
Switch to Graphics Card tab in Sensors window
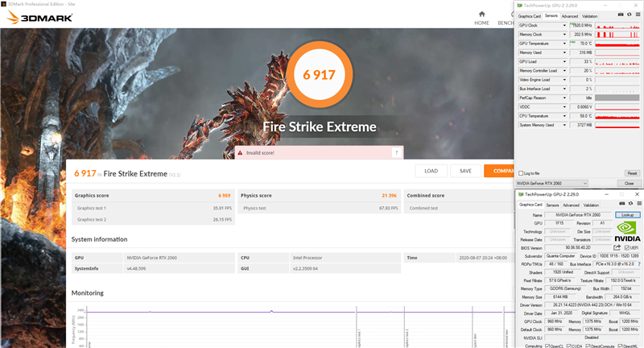point(529,16)
